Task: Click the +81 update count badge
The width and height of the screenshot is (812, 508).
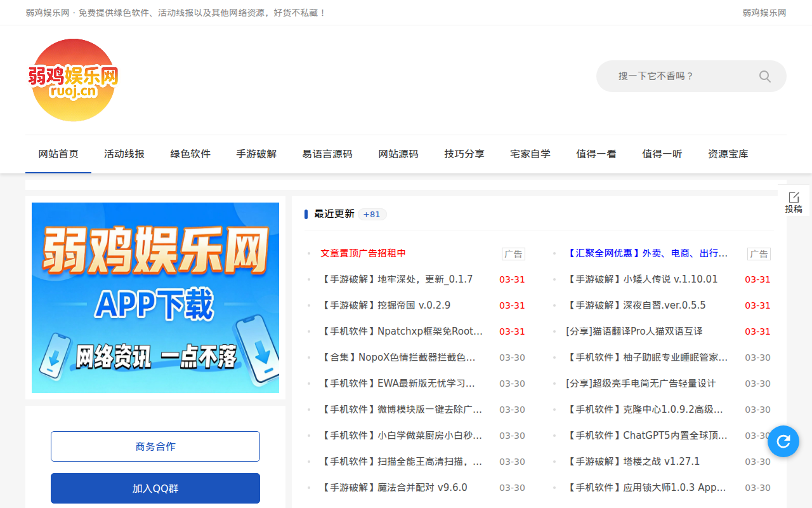Action: 372,214
